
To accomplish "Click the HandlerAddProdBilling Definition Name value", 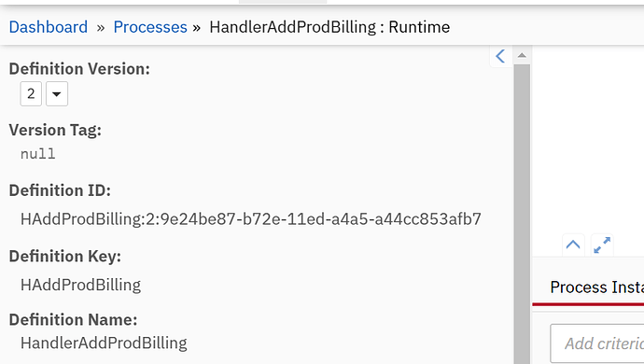I will coord(104,343).
